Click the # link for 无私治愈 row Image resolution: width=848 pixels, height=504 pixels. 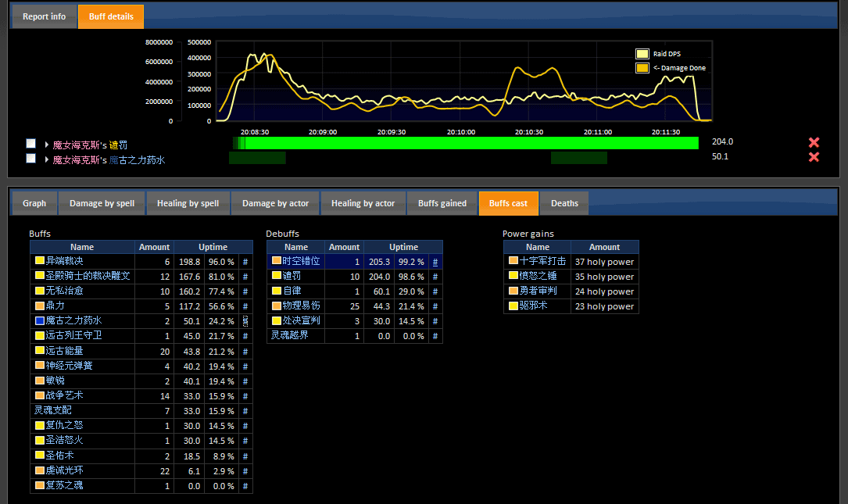click(x=245, y=291)
